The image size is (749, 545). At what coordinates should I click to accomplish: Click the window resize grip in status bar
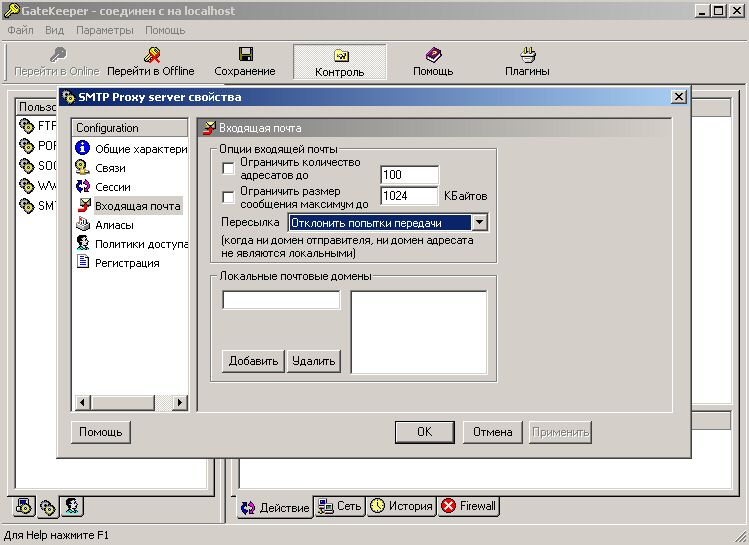[741, 537]
